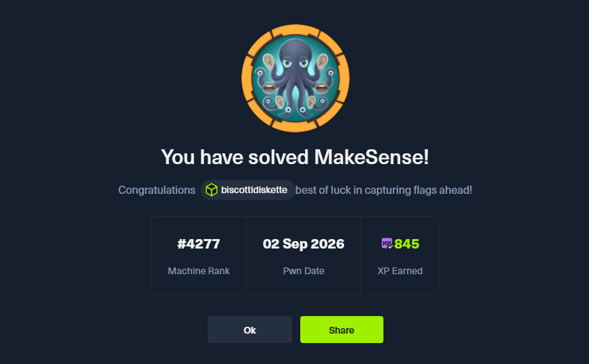This screenshot has width=589, height=364.
Task: Click the upper-right ear on the octopus
Action: [323, 61]
